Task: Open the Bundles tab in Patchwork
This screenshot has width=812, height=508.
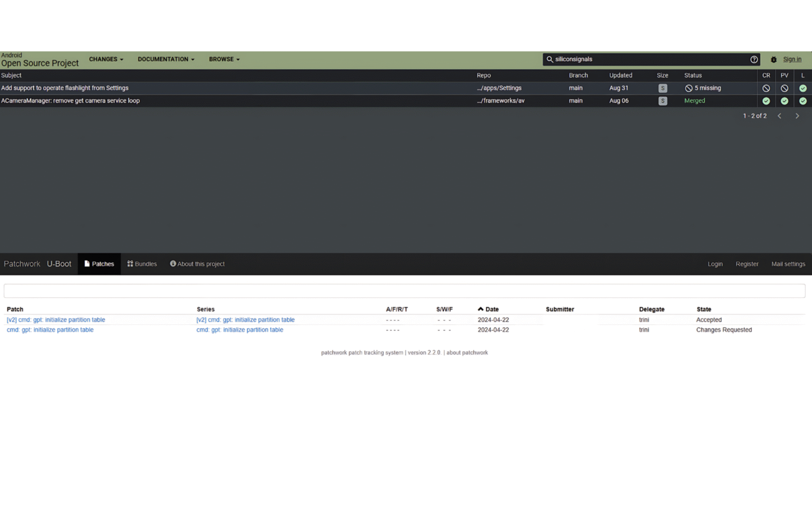Action: [142, 264]
